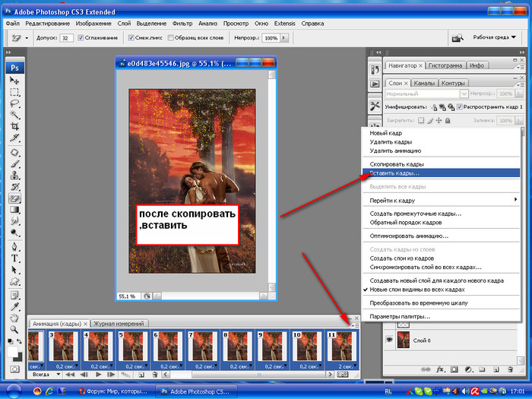Play the animation
532x399 pixels.
pos(98,375)
